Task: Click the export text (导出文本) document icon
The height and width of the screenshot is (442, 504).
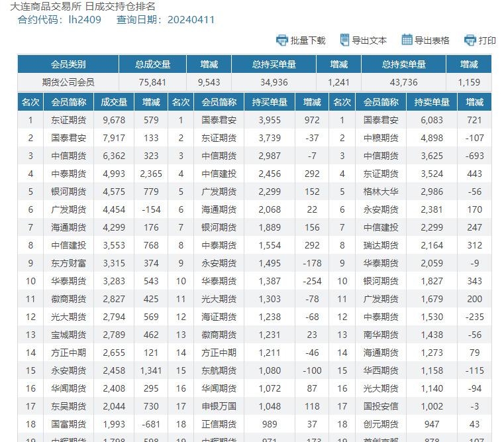Action: click(x=344, y=40)
